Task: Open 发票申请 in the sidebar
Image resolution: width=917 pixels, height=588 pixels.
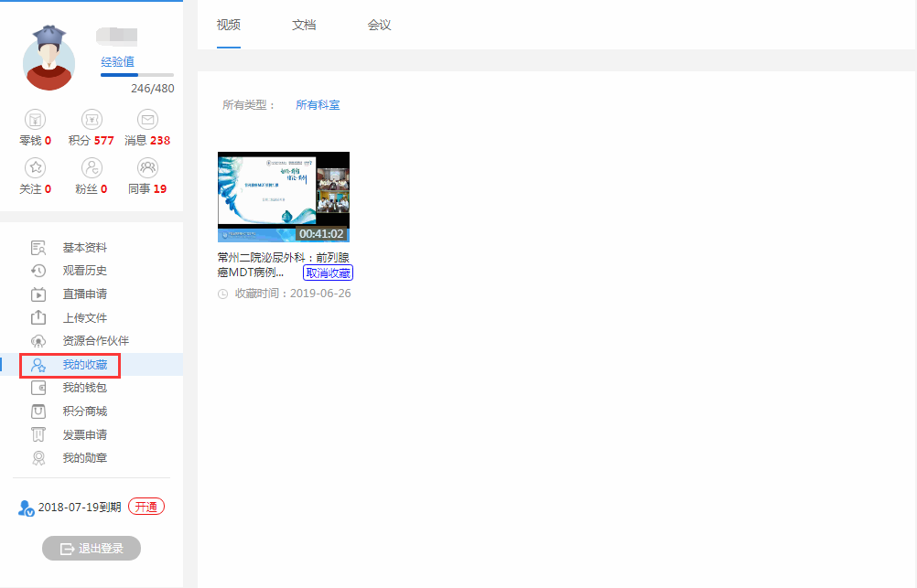Action: point(85,435)
